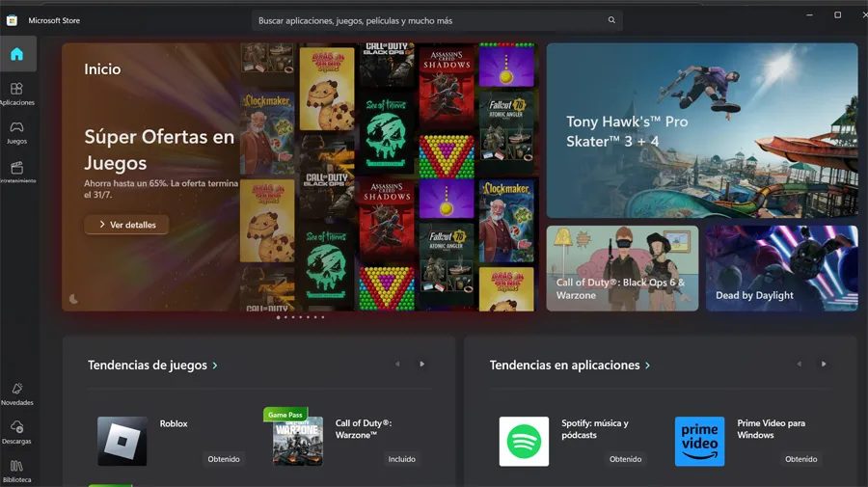Open the Aplicaciones sidebar section
Image resolution: width=868 pixels, height=487 pixels.
(17, 94)
